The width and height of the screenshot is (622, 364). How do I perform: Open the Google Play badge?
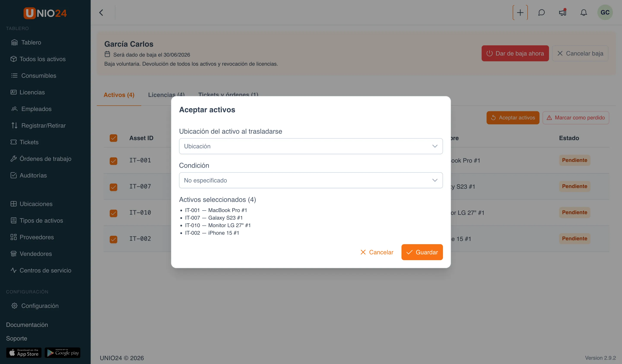62,353
